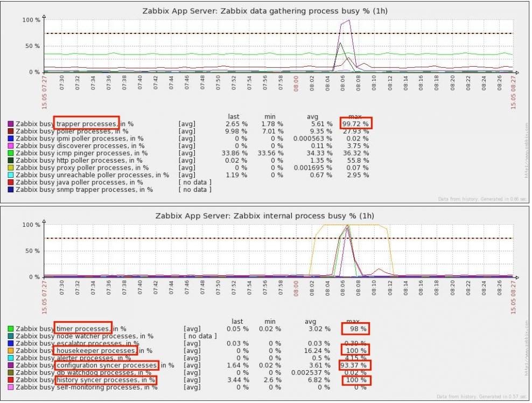This screenshot has width=532, height=403.
Task: Click the ipmi poller avg value 0.000563 %
Action: 313,138
